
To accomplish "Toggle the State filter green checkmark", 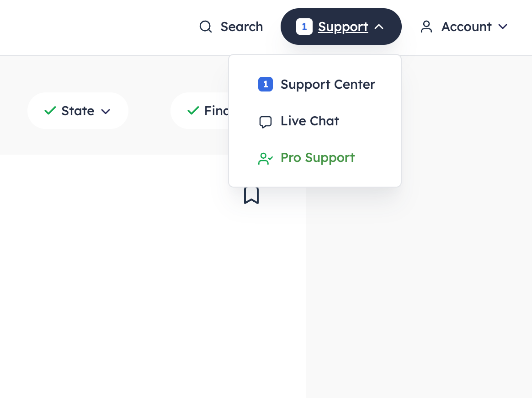I will pos(50,111).
